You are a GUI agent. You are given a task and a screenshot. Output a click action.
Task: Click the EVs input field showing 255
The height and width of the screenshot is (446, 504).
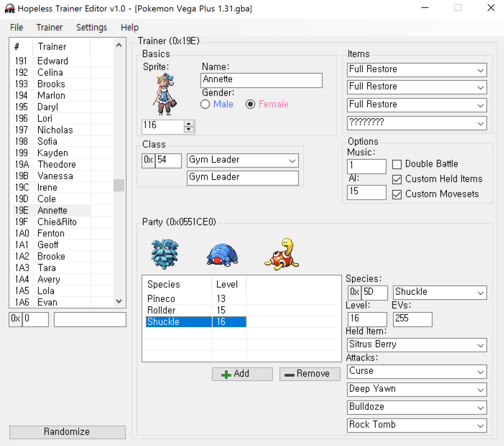pyautogui.click(x=412, y=319)
